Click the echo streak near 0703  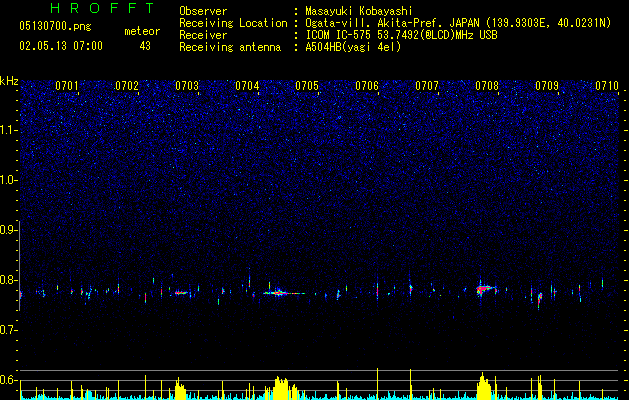point(182,293)
